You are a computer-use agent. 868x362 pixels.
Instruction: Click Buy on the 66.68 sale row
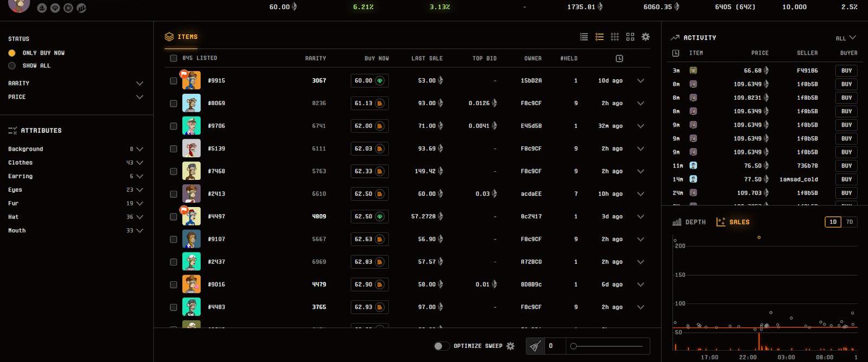846,70
